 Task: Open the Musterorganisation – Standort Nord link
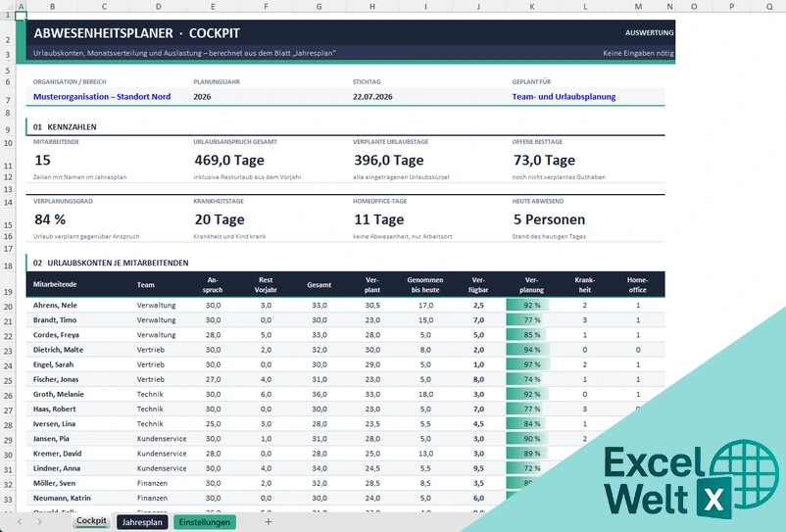102,97
